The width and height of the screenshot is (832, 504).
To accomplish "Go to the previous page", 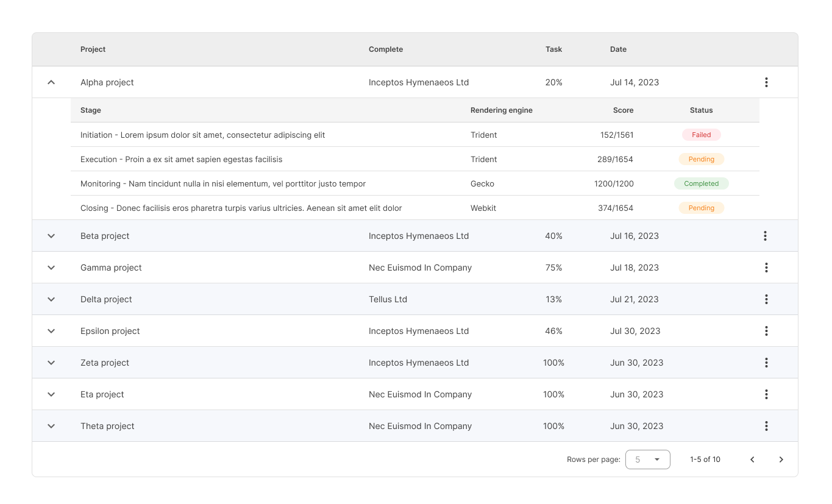I will pos(752,460).
